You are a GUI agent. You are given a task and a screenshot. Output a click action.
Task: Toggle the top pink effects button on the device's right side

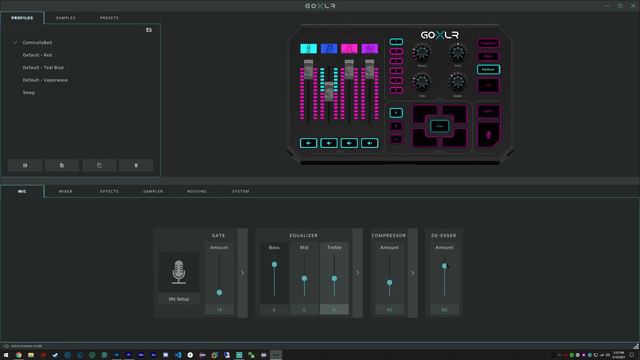488,43
